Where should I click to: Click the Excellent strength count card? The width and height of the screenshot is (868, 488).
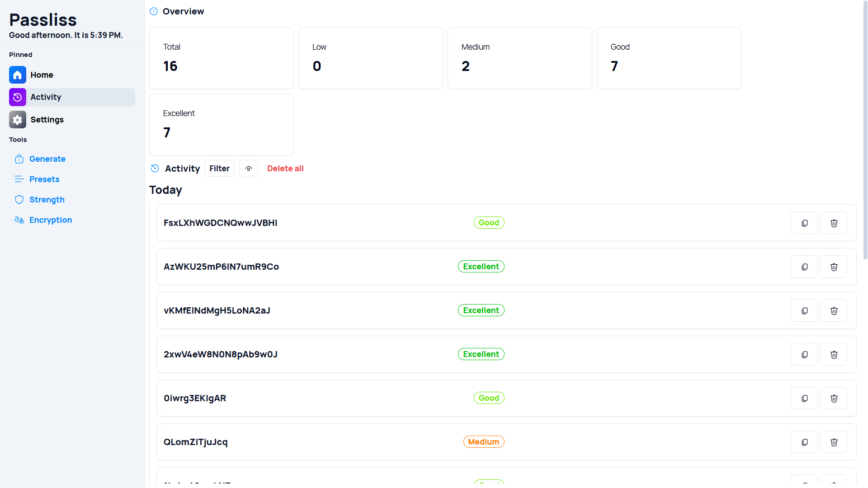(222, 125)
